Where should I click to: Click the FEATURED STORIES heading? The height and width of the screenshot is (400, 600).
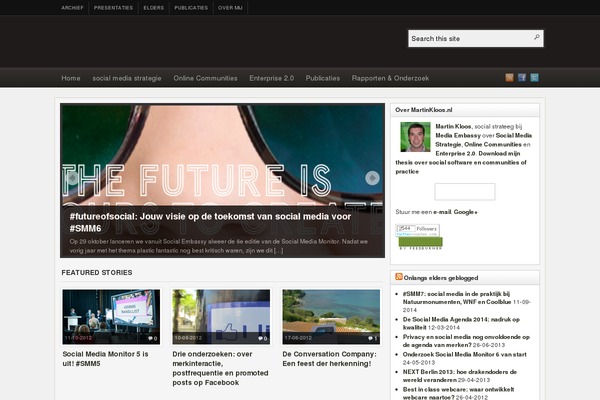(97, 273)
